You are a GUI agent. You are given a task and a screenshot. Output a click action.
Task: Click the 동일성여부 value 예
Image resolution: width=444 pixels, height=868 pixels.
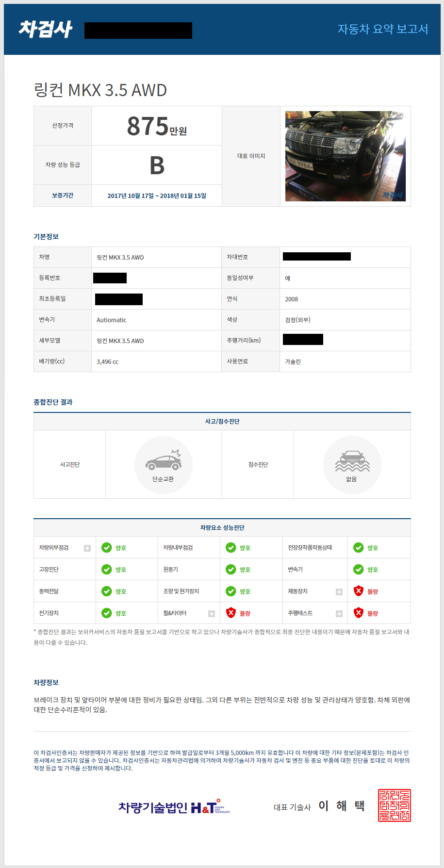pyautogui.click(x=288, y=278)
